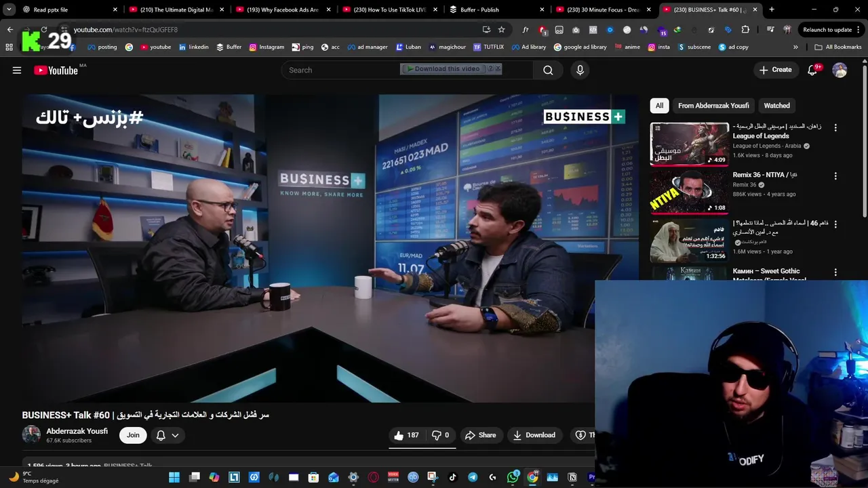Go back with the browser arrow
Screen dimensions: 868x488
10,30
